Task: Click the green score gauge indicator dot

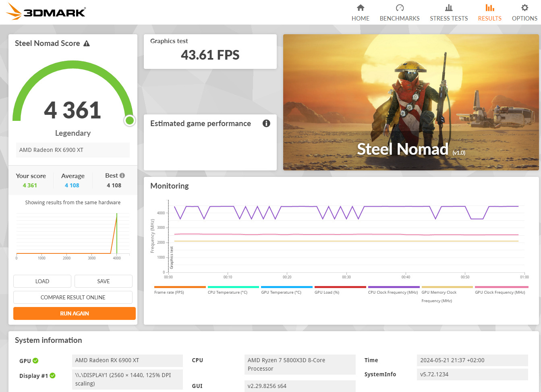Action: [x=130, y=120]
